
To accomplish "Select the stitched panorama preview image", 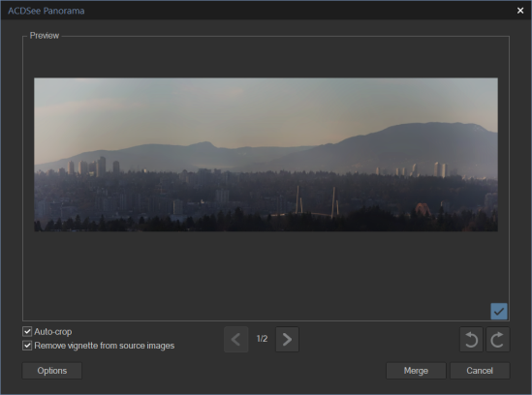I will coord(266,155).
